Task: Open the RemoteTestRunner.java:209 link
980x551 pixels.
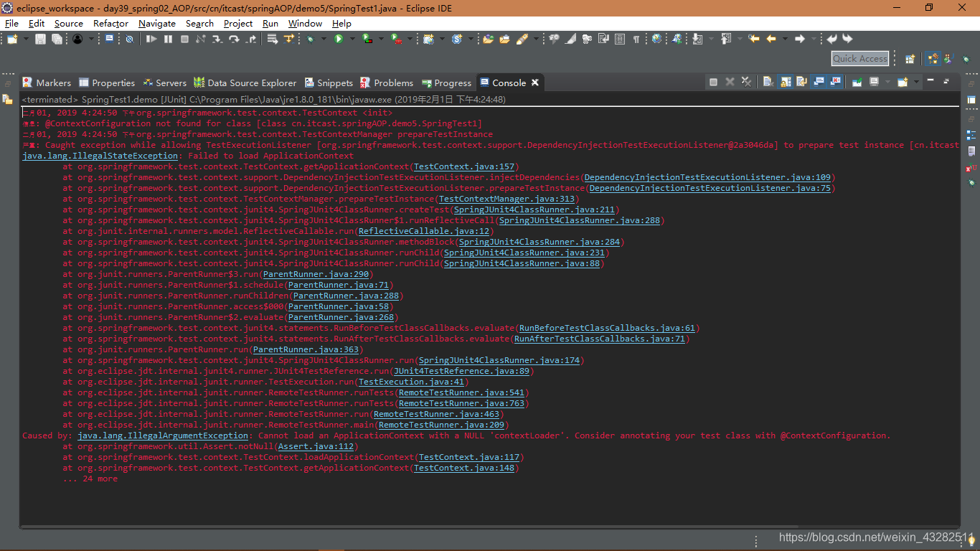Action: click(442, 425)
